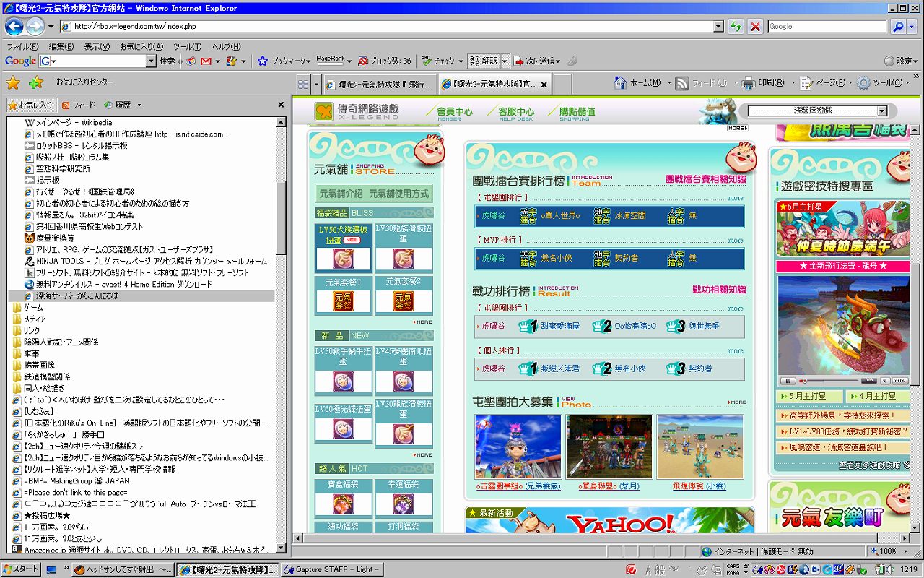The image size is (924, 578).
Task: Open Favorites Center via the yellow star
Action: point(13,82)
